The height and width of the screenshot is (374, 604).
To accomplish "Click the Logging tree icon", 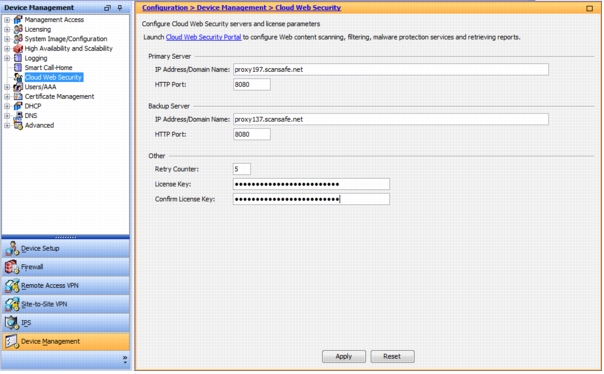I will pos(18,58).
